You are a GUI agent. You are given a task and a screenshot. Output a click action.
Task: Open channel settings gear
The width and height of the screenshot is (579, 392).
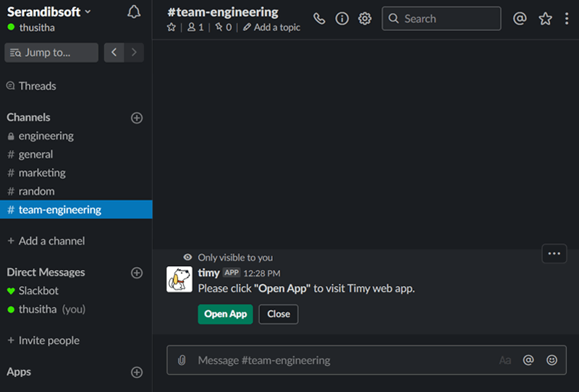click(x=365, y=19)
